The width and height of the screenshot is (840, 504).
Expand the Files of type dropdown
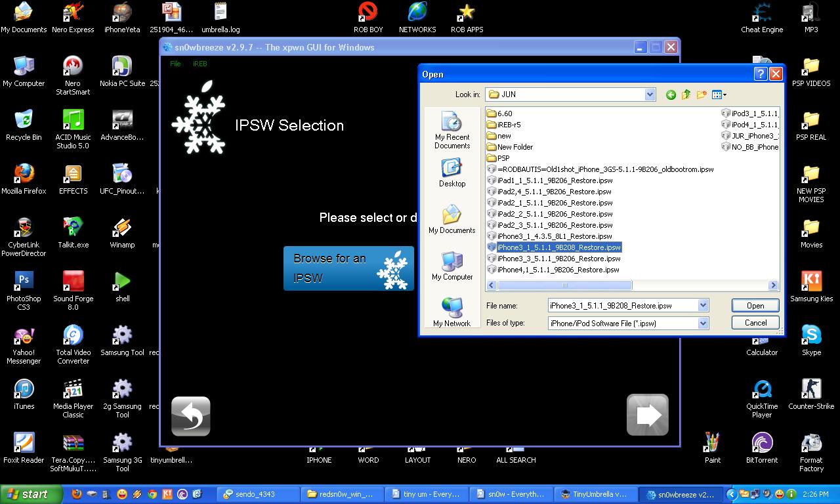703,323
